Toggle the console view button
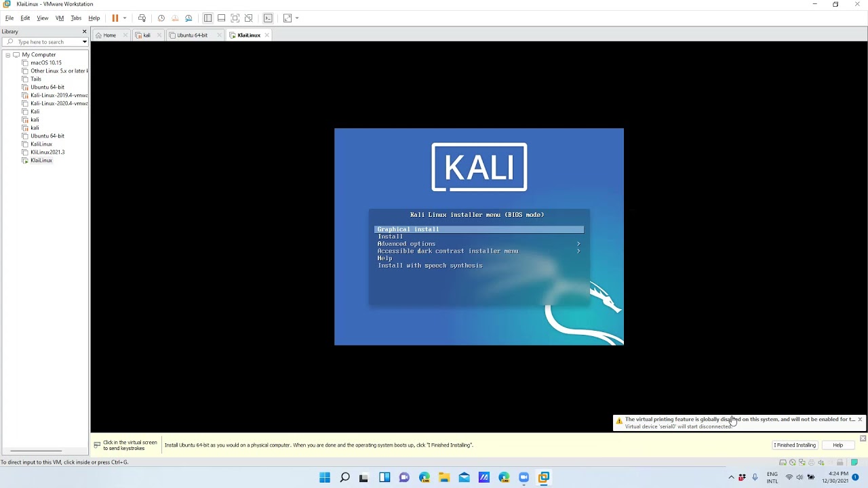Image resolution: width=868 pixels, height=488 pixels. click(x=268, y=18)
